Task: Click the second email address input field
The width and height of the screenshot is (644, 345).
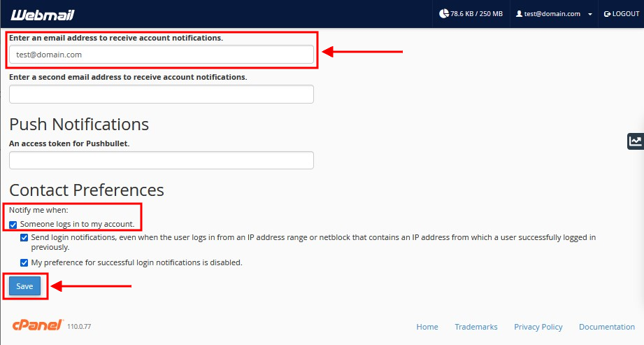Action: click(162, 94)
